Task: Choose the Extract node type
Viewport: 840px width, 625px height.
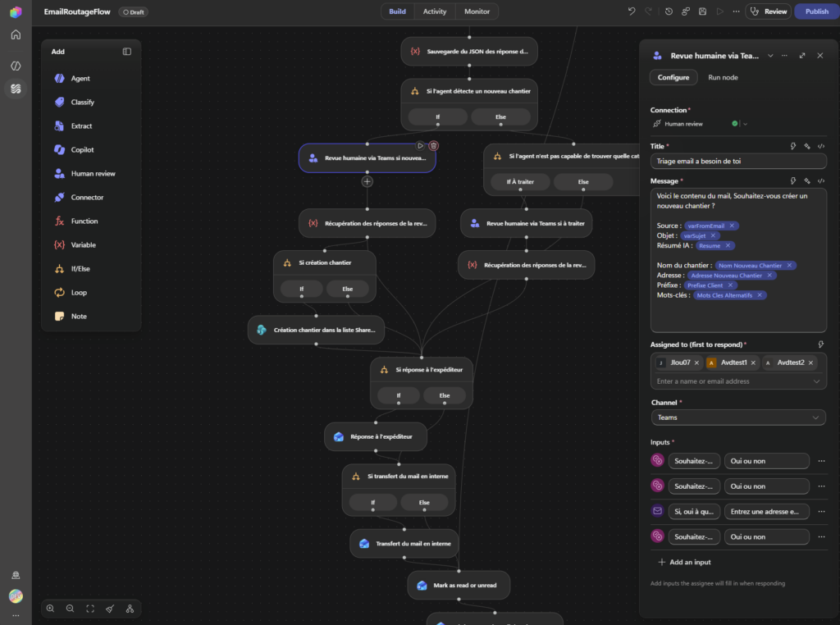Action: tap(73, 125)
